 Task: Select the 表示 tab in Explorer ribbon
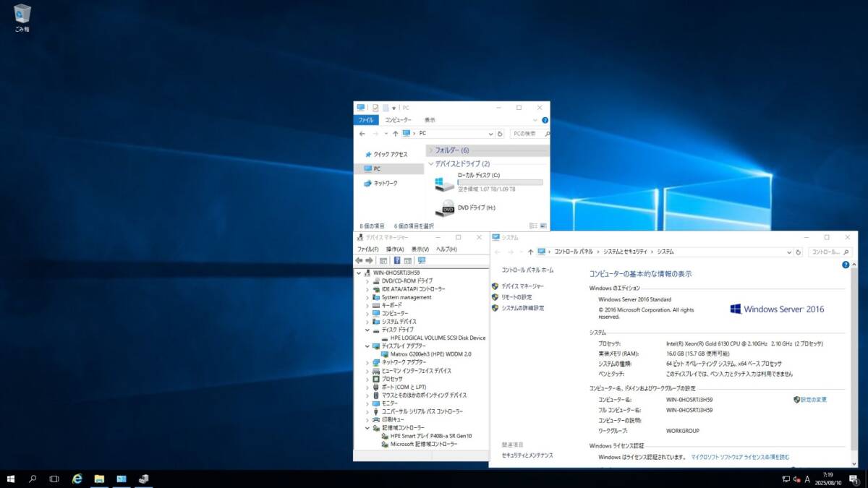[x=430, y=120]
